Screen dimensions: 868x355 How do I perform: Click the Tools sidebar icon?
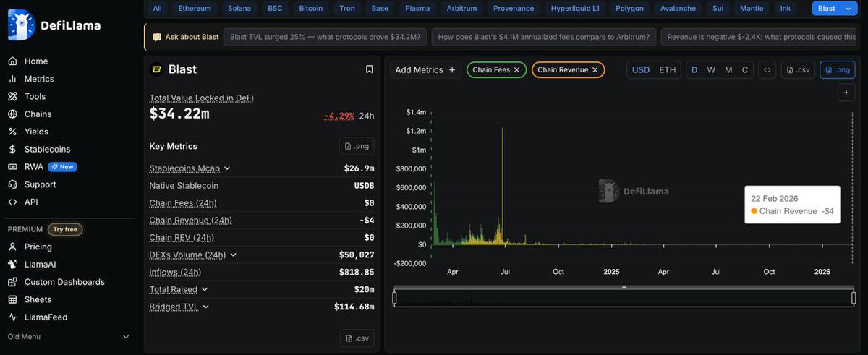pyautogui.click(x=12, y=96)
